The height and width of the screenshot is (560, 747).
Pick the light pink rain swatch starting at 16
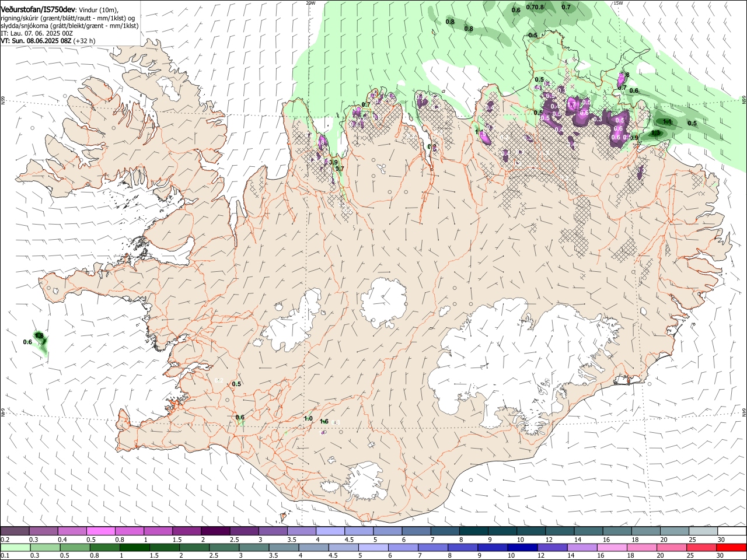[612, 548]
